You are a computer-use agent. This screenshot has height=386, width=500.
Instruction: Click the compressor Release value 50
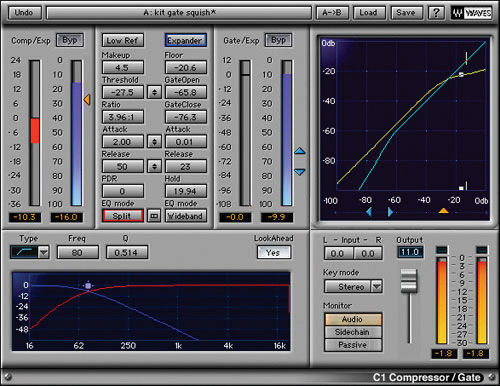[x=123, y=166]
